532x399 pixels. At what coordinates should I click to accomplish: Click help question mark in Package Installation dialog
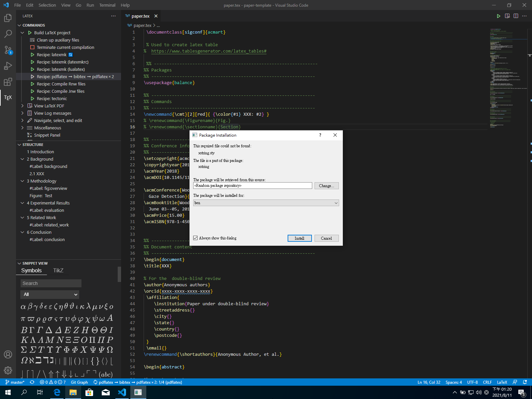coord(320,135)
